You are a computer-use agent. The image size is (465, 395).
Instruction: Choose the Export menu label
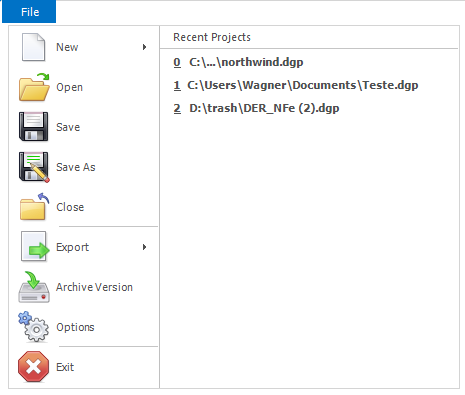pos(72,247)
